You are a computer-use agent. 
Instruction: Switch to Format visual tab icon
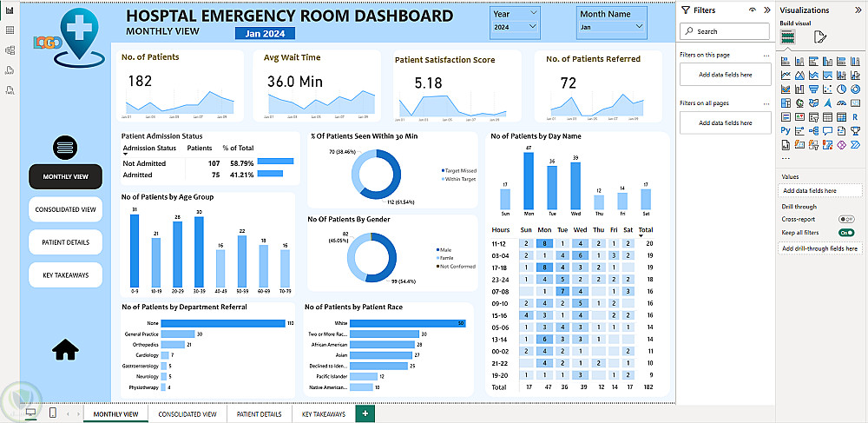pos(820,37)
